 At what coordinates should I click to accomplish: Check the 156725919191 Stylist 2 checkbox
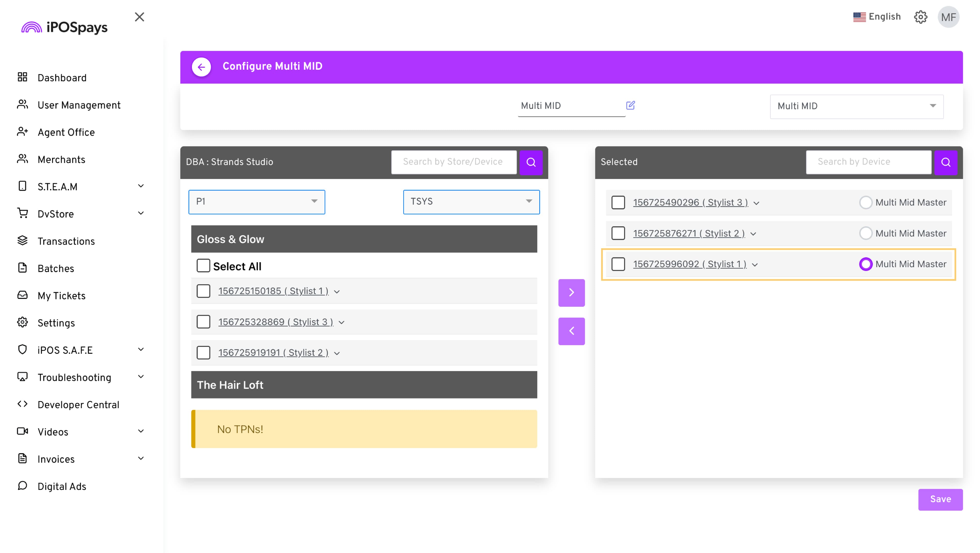203,353
